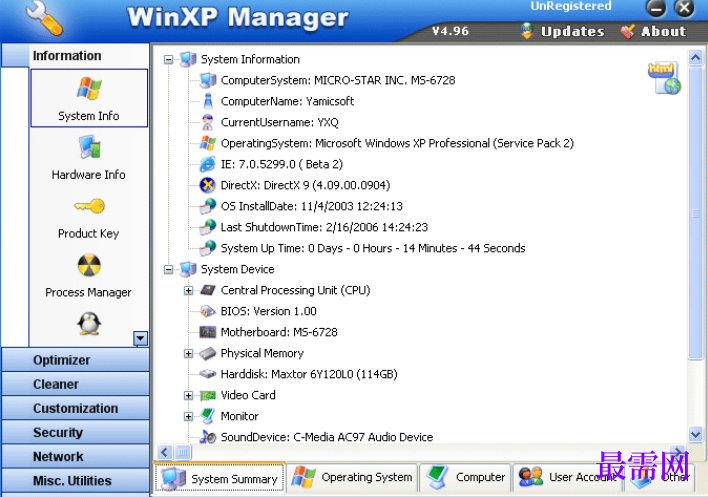
Task: Open the Security category
Action: pos(75,432)
